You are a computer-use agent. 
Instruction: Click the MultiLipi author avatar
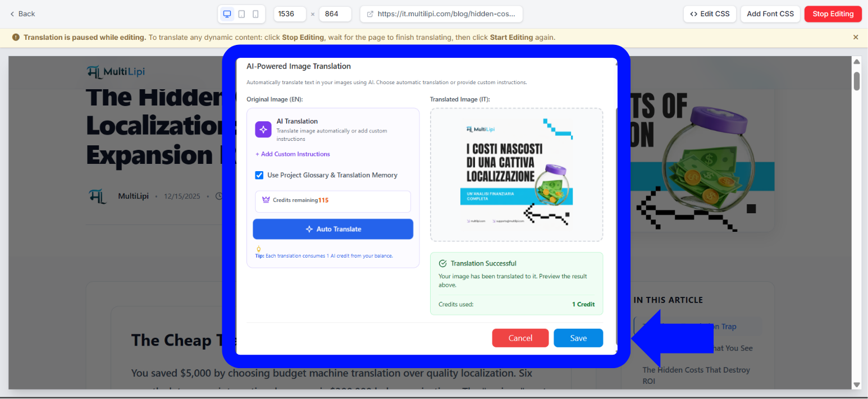[98, 196]
